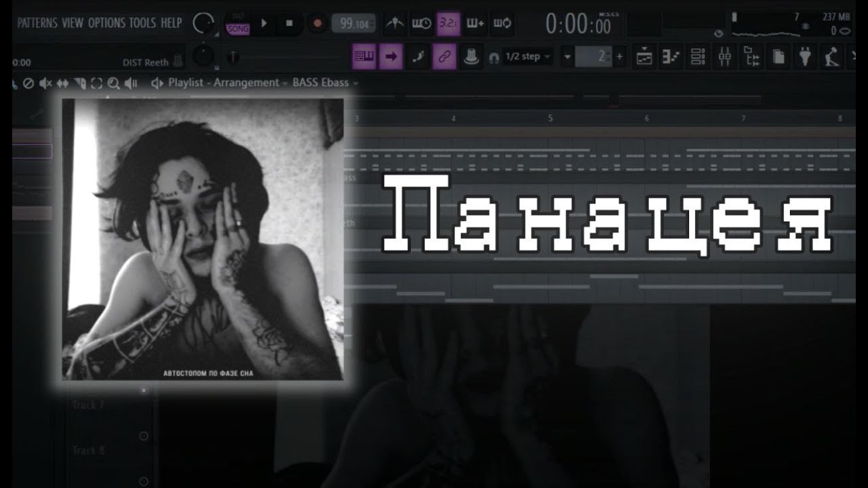
Task: Click the multilink controllers knob icon
Action: pos(471,57)
